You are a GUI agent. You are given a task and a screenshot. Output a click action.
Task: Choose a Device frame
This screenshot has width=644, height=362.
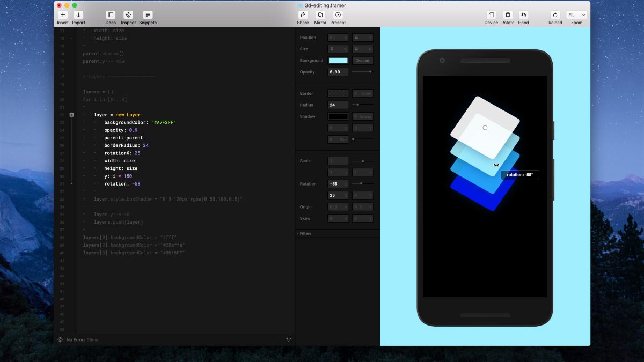491,15
